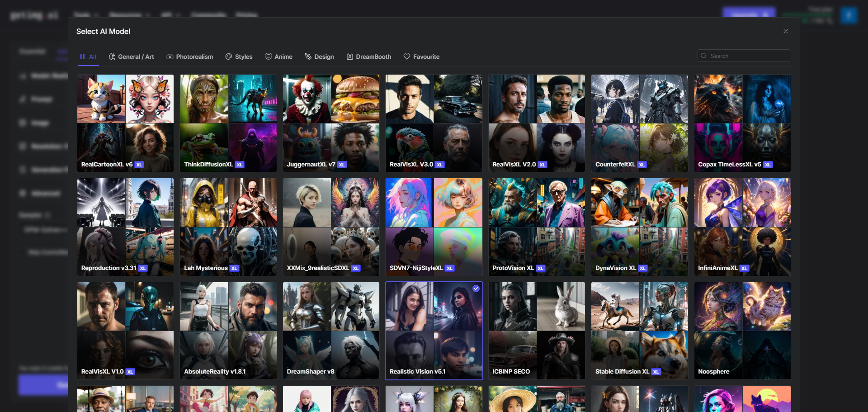The width and height of the screenshot is (868, 412).
Task: Switch to the Styles tab
Action: [x=239, y=57]
